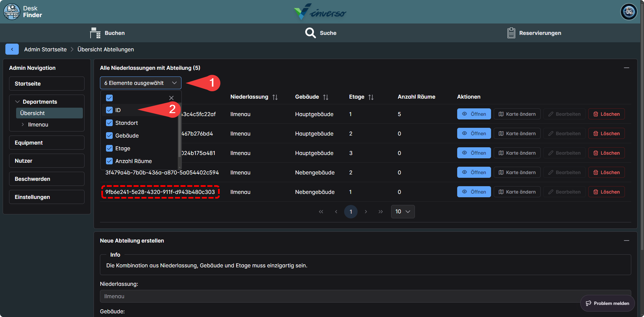Open the user profile avatar
The height and width of the screenshot is (317, 644).
coord(629,12)
